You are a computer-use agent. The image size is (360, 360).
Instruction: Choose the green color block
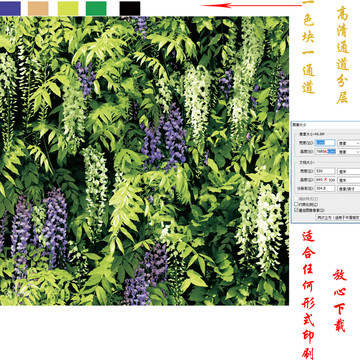96,8
